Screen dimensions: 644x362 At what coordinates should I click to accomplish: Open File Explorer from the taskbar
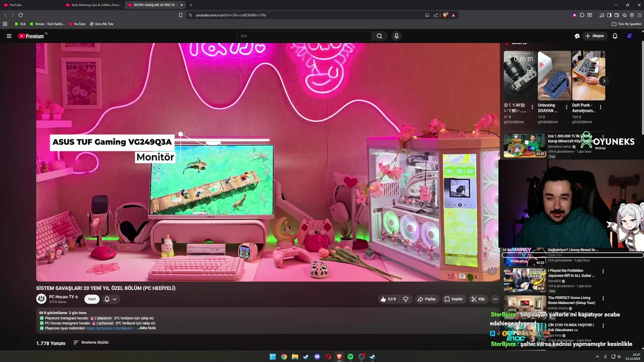click(295, 357)
